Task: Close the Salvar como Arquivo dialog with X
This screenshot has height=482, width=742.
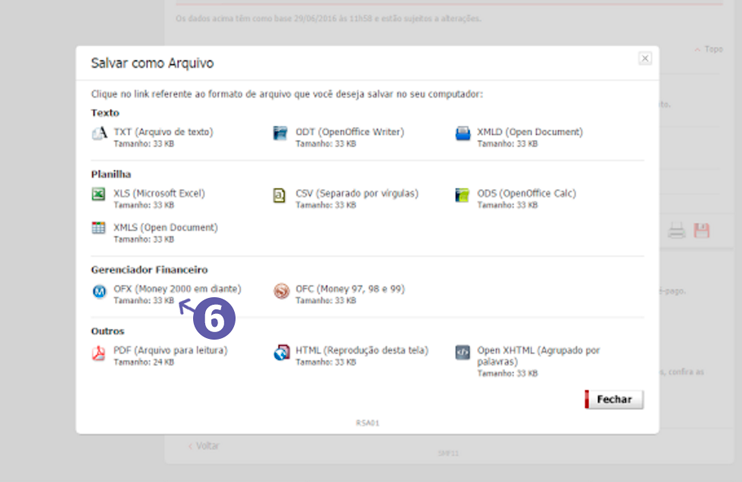Action: [x=645, y=58]
